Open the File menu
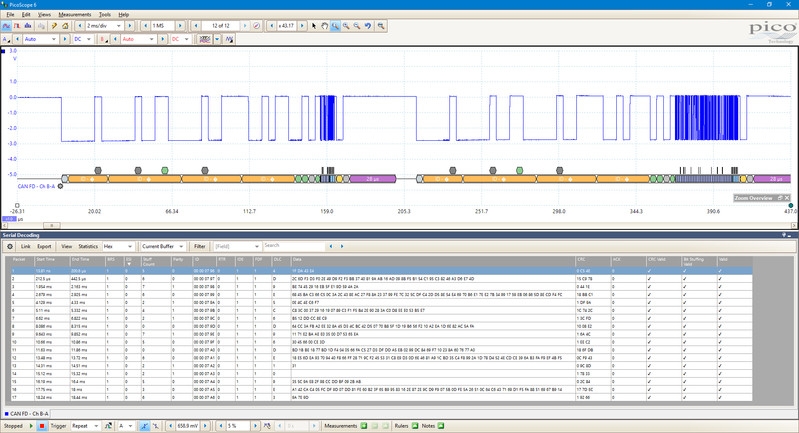 click(10, 15)
